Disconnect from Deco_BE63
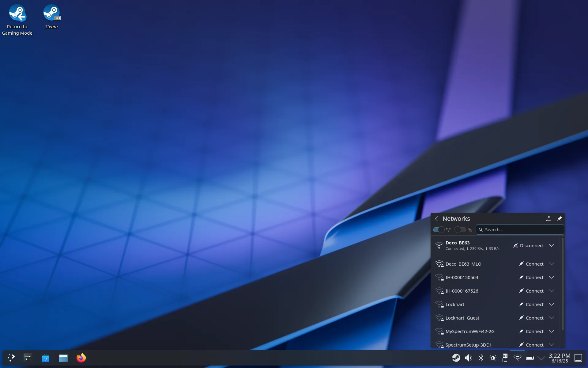The width and height of the screenshot is (588, 368). 529,246
